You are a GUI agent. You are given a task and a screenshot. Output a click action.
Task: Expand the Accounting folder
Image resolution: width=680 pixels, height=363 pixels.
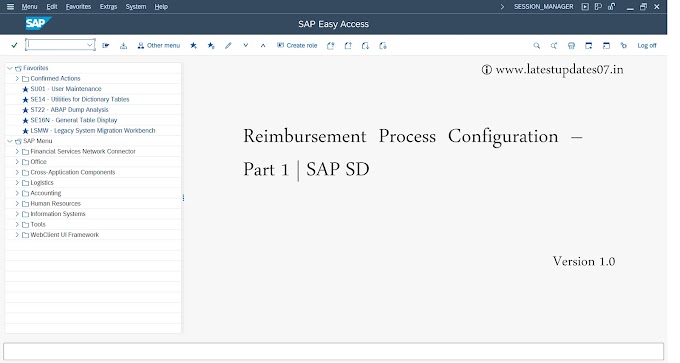[x=17, y=193]
